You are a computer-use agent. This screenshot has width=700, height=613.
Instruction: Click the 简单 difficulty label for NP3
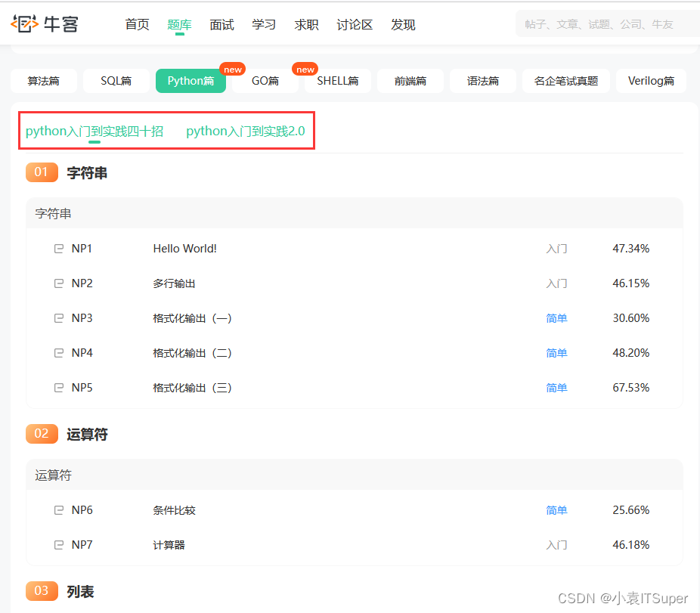pyautogui.click(x=556, y=318)
